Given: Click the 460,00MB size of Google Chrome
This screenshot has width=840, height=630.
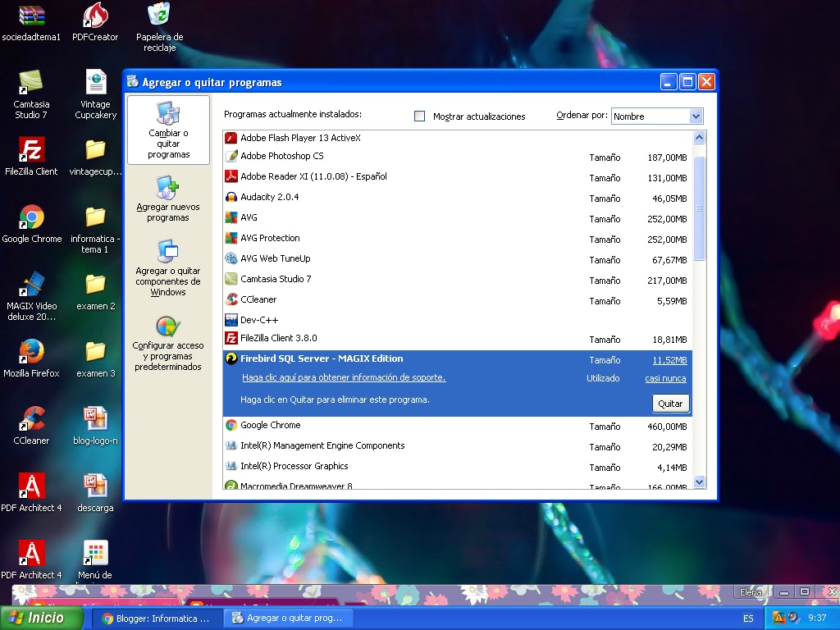Looking at the screenshot, I should pos(667,427).
